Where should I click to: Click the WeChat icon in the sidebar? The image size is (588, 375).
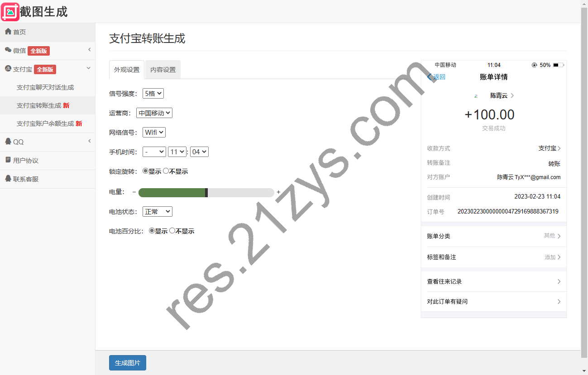click(8, 50)
